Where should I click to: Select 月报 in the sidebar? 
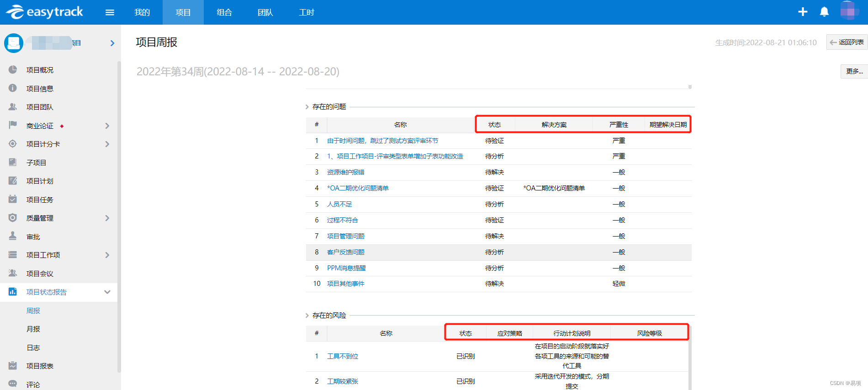click(x=33, y=329)
